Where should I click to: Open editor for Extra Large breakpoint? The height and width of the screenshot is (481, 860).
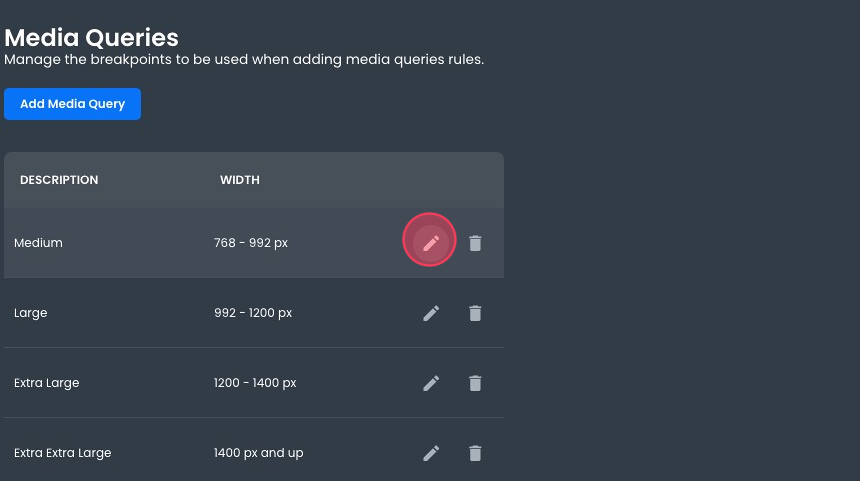click(431, 383)
